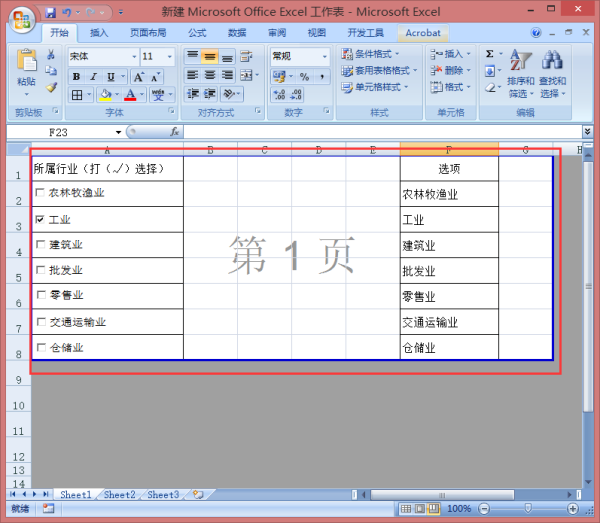Image resolution: width=600 pixels, height=523 pixels.
Task: Increase font size with the large A
Action: pos(139,77)
